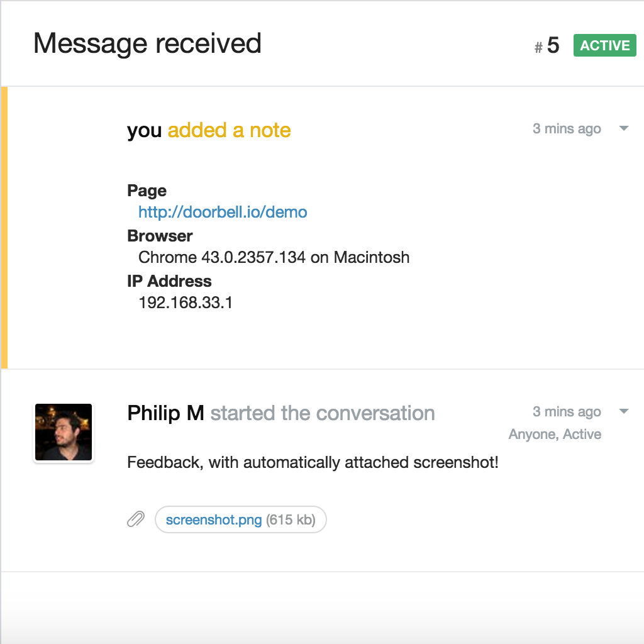Click the conversation number #5
The width and height of the screenshot is (644, 644).
coord(547,45)
